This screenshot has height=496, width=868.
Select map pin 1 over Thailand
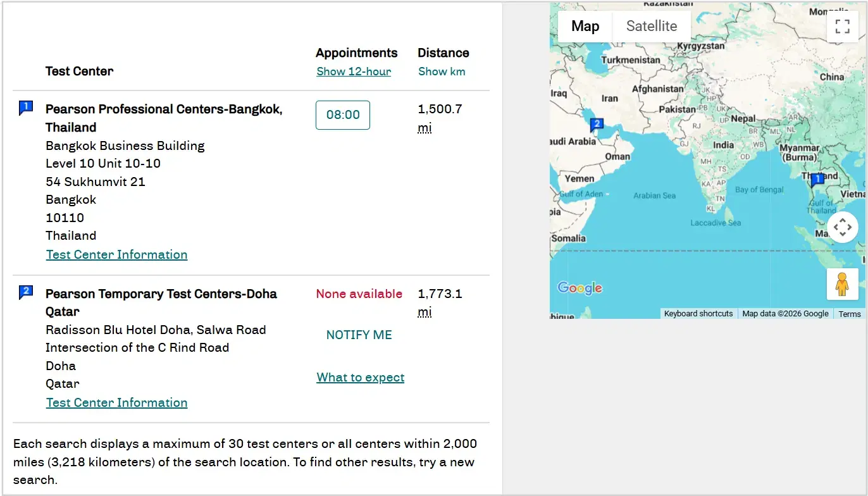[817, 180]
